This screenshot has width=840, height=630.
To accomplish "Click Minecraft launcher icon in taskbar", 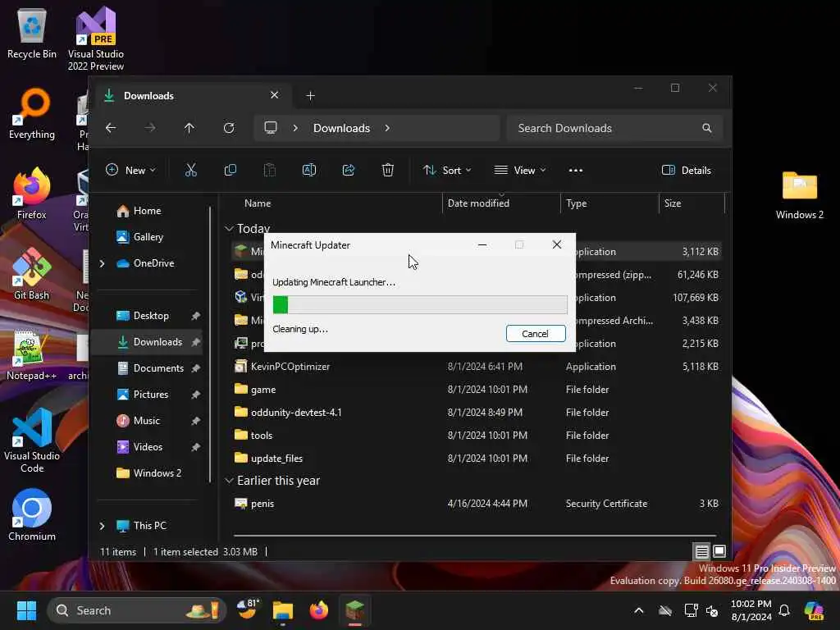I will (x=354, y=610).
